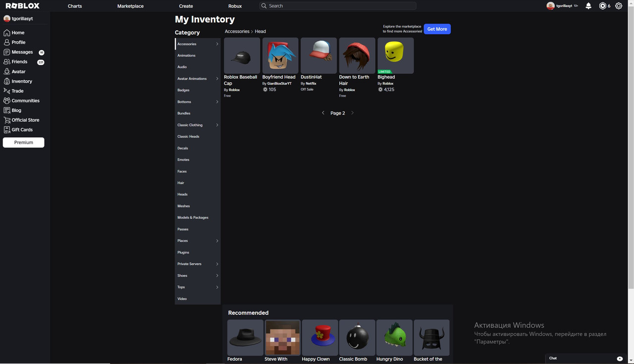Click the Blog icon in sidebar
Viewport: 634px width, 364px height.
[7, 110]
